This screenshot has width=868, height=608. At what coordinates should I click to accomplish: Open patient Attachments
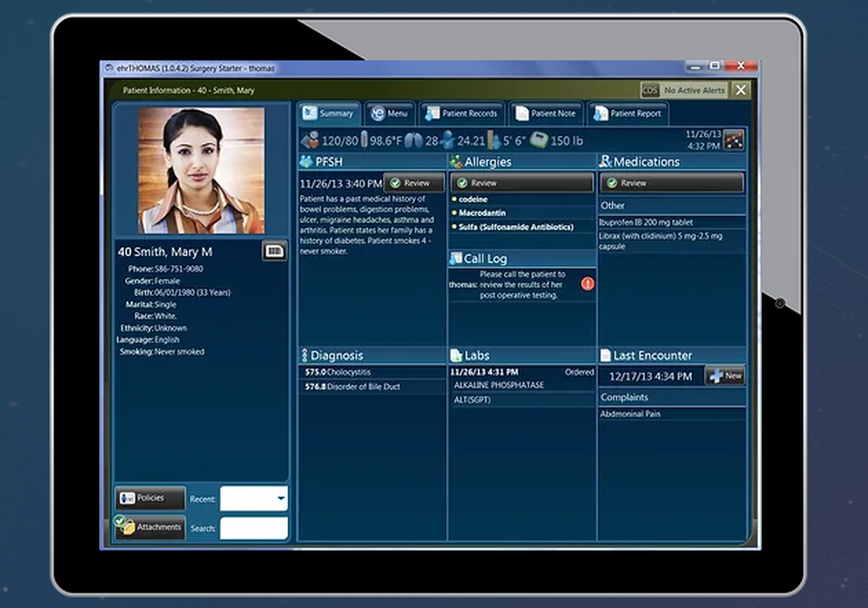point(150,527)
